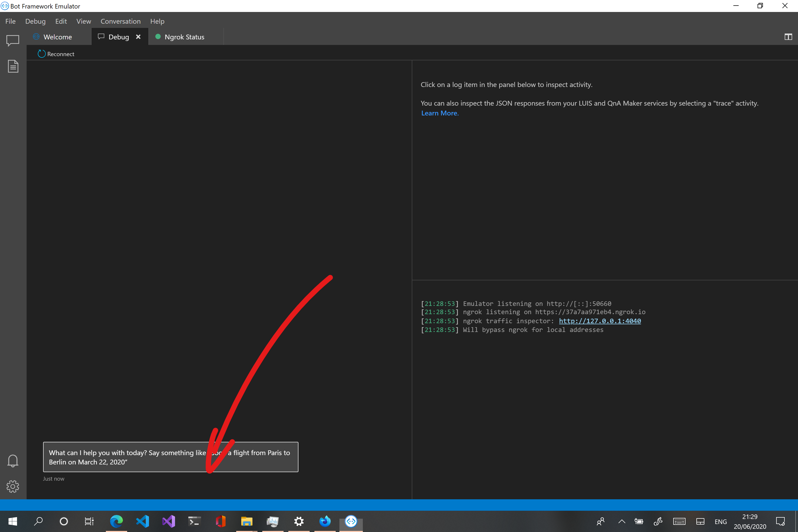Image resolution: width=798 pixels, height=532 pixels.
Task: Select the bot's welcome message bubble
Action: click(170, 457)
